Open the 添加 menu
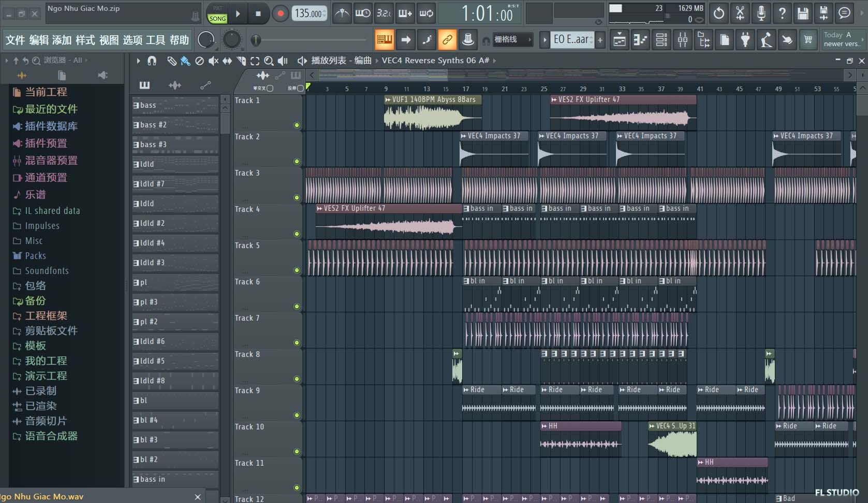 [x=62, y=40]
